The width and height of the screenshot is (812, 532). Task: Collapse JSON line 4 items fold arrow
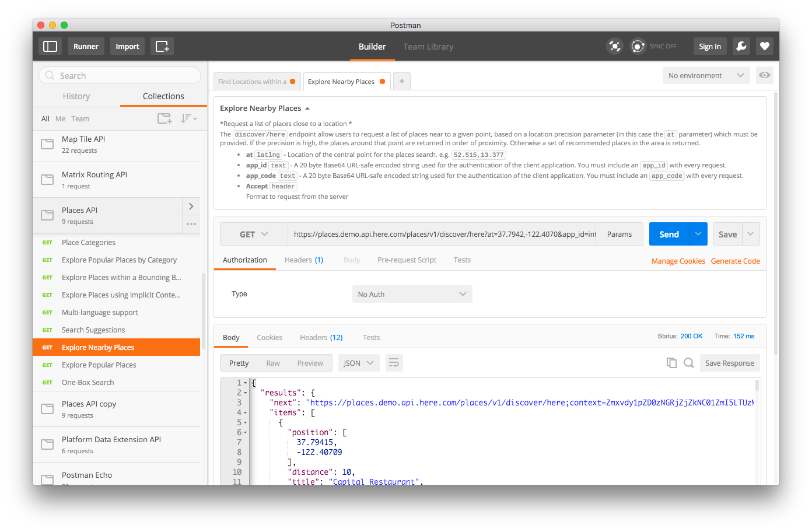pos(246,413)
